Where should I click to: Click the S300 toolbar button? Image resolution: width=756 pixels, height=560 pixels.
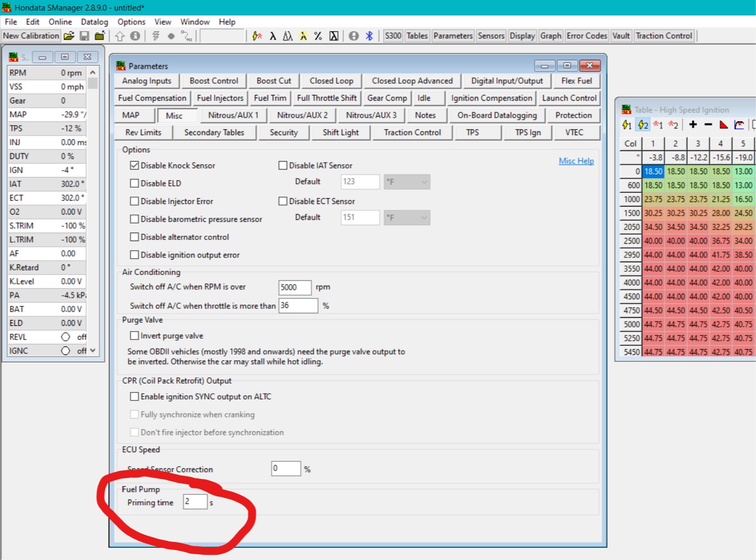click(x=393, y=36)
